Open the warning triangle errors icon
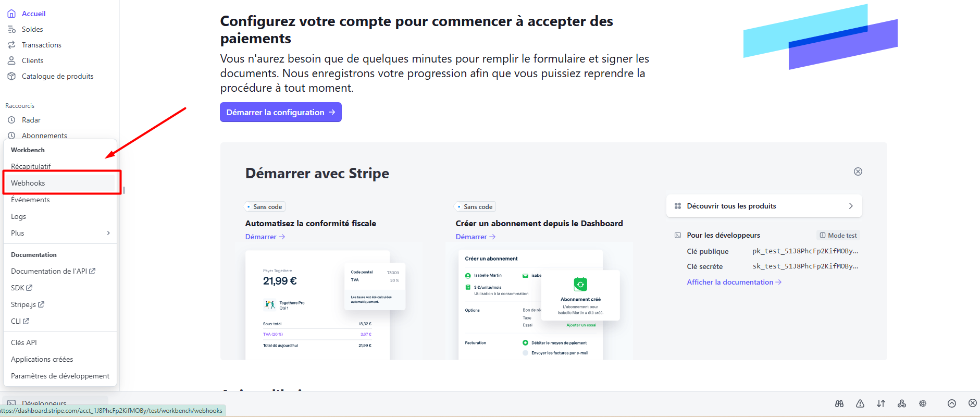The image size is (980, 417). click(x=860, y=403)
